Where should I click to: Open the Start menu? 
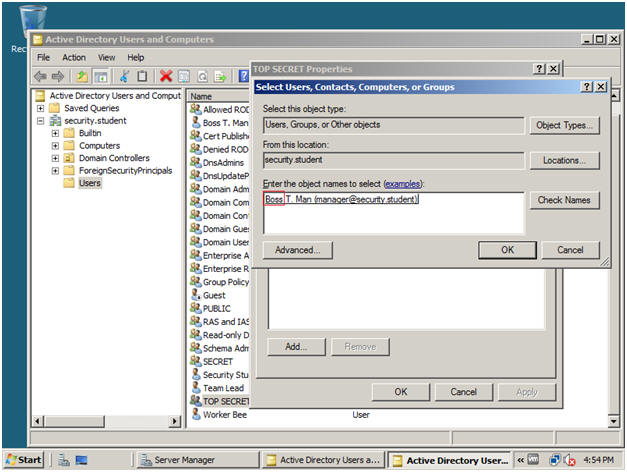[x=24, y=460]
